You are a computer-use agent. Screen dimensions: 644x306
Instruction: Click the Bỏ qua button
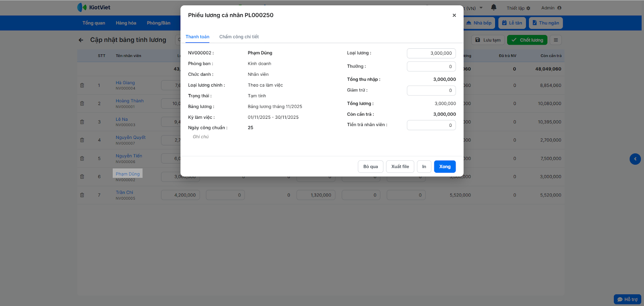click(371, 167)
